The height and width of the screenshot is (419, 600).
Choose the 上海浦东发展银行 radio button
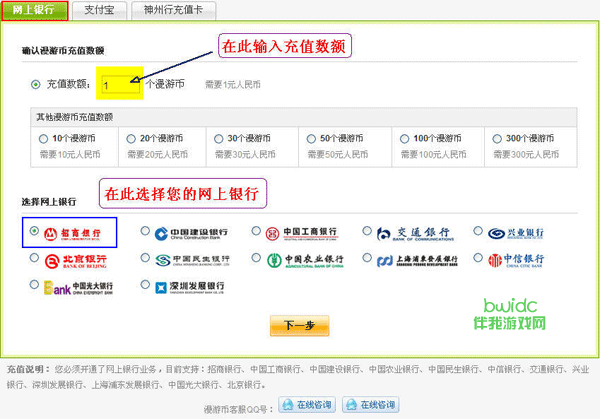367,258
